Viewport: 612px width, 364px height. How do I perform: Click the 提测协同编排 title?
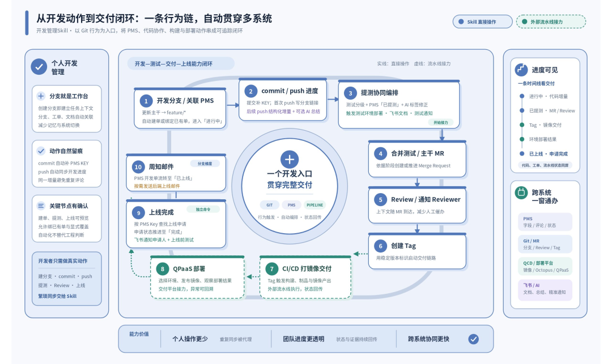[x=379, y=93]
